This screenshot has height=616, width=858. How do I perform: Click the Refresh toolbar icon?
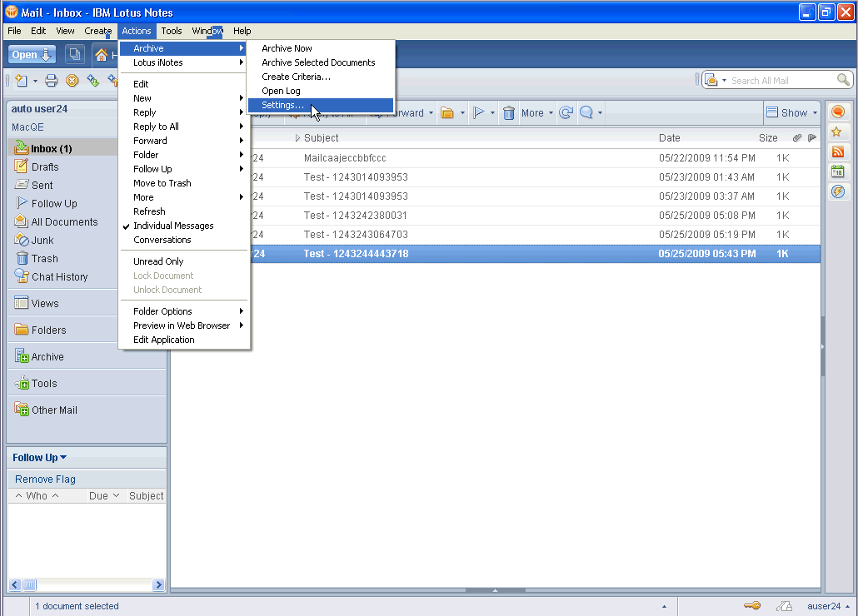93,81
